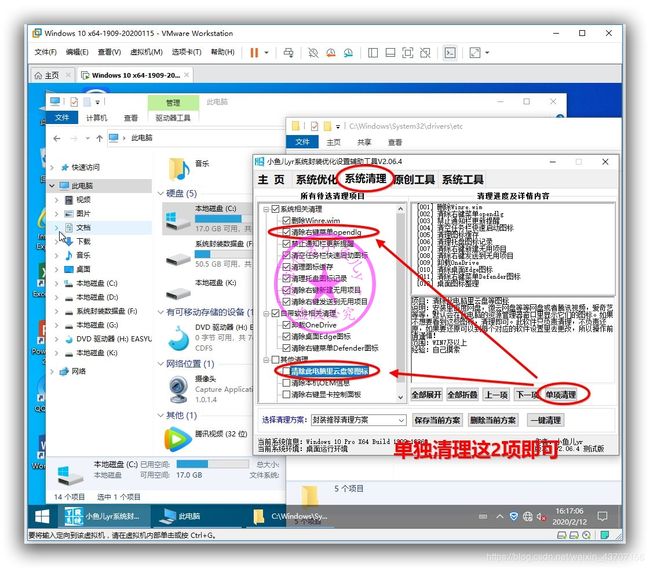The image size is (650, 568).
Task: Take a snapshot of this virtual machine
Action: coord(313,53)
